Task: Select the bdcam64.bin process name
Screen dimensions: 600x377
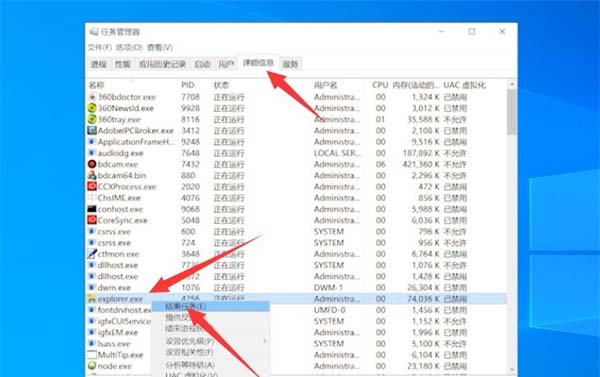Action: coord(122,175)
